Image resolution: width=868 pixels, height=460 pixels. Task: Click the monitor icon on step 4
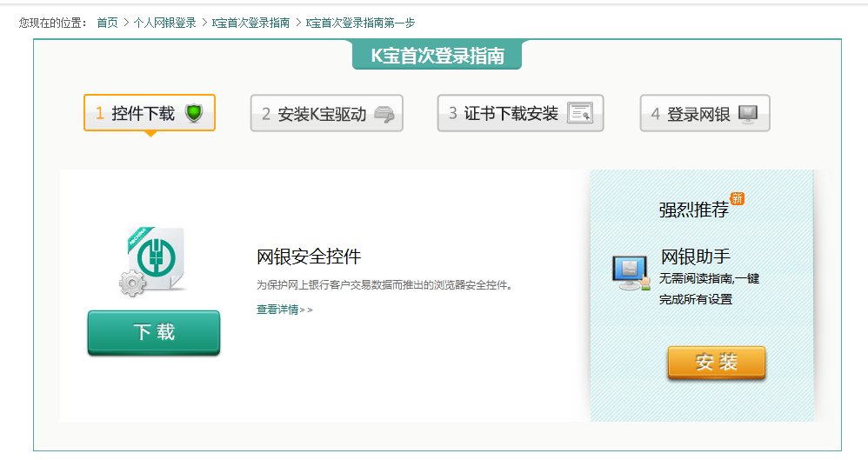coord(749,114)
